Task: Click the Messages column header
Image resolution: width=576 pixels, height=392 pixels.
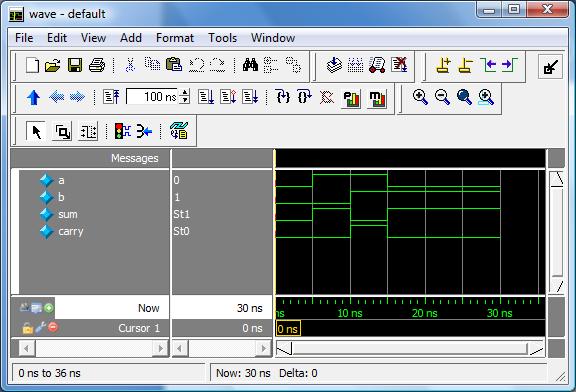Action: pos(135,158)
